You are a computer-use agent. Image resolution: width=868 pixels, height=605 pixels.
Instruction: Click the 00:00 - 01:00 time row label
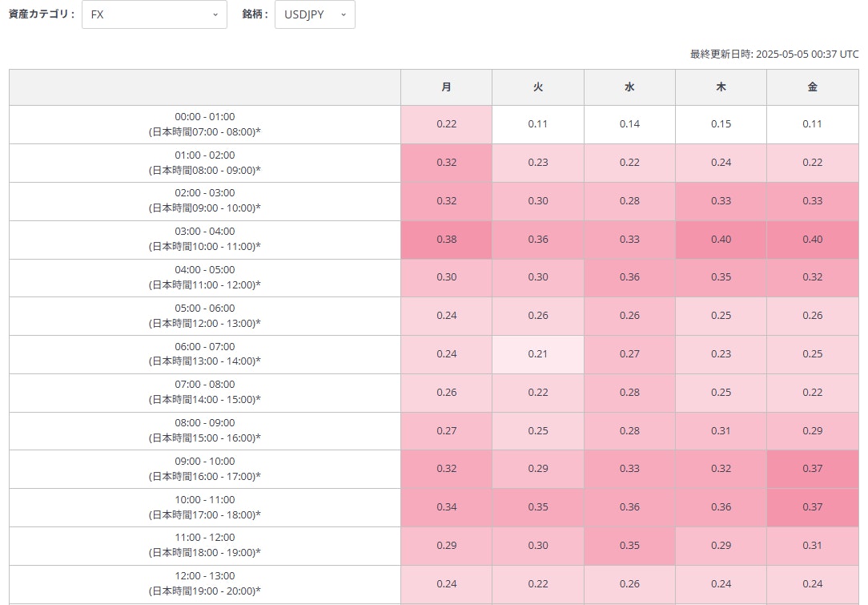tap(203, 124)
